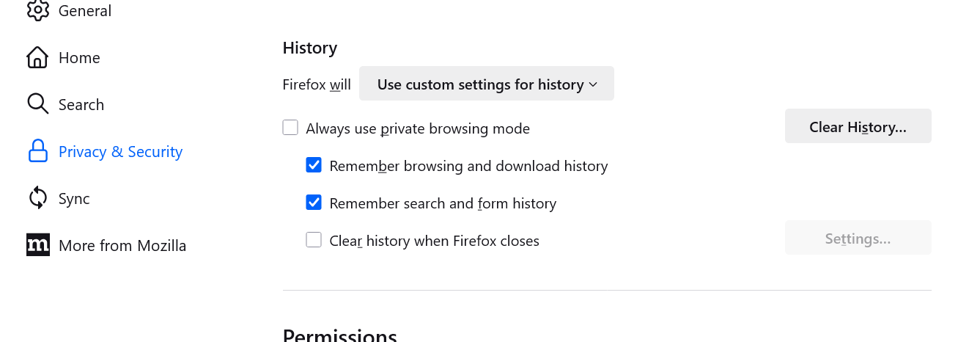Image resolution: width=980 pixels, height=342 pixels.
Task: Select the Search settings label
Action: pyautogui.click(x=81, y=105)
